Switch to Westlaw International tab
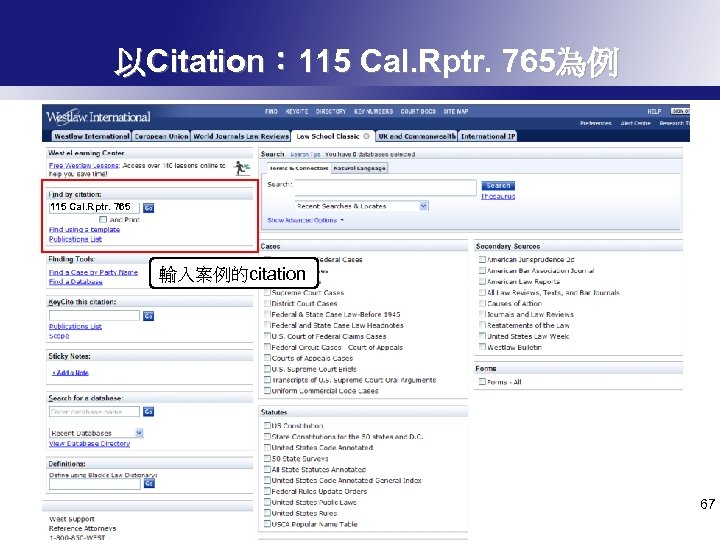The height and width of the screenshot is (540, 720). [91, 136]
